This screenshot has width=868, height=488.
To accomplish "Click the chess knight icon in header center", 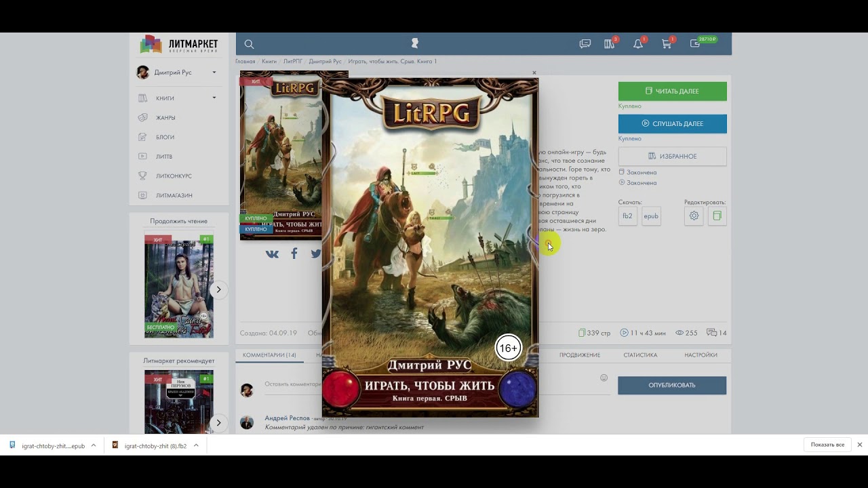I will (x=415, y=43).
